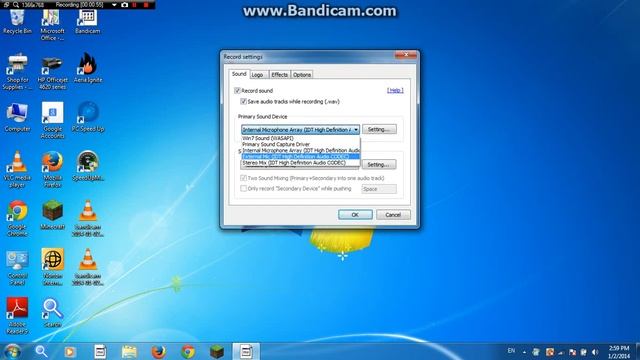The width and height of the screenshot is (640, 360).
Task: Toggle Save audio tracks while recording checkbox
Action: tap(244, 101)
